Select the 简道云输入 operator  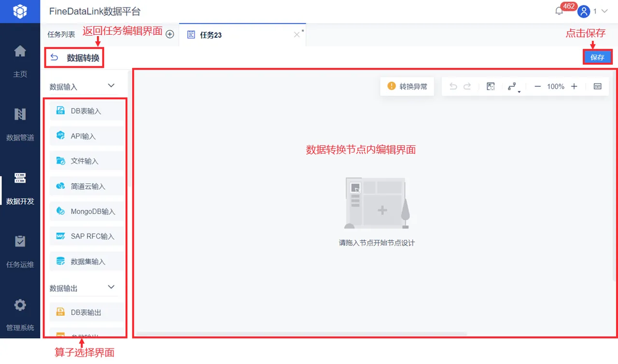pyautogui.click(x=86, y=186)
